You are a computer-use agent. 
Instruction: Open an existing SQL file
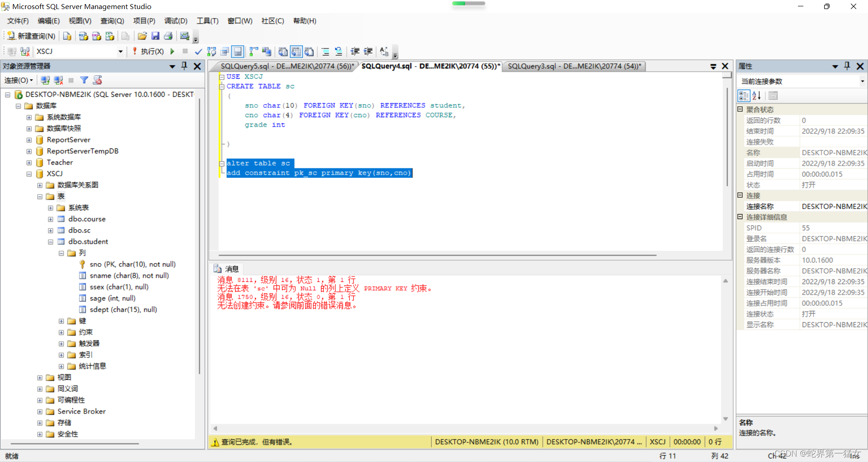tap(142, 36)
